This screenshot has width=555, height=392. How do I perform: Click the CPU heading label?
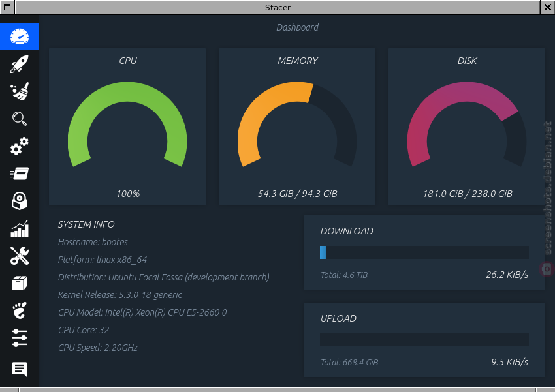pos(128,61)
